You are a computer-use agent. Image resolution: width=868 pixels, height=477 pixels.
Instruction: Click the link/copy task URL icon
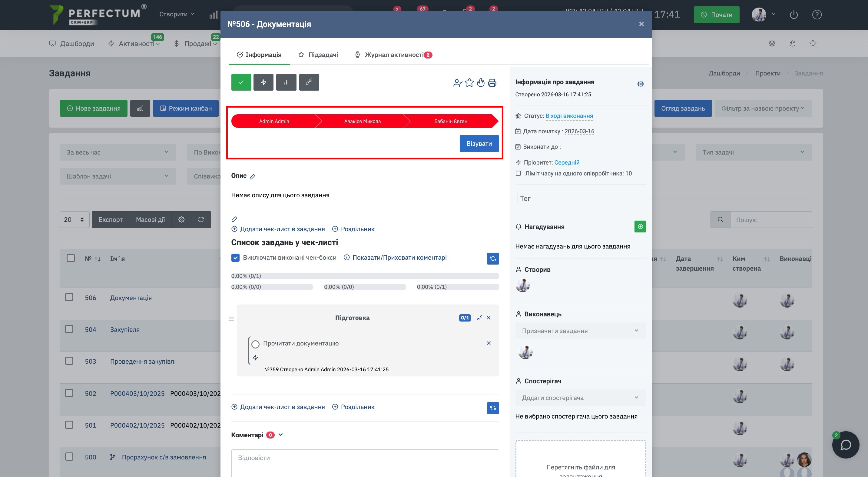click(x=309, y=82)
